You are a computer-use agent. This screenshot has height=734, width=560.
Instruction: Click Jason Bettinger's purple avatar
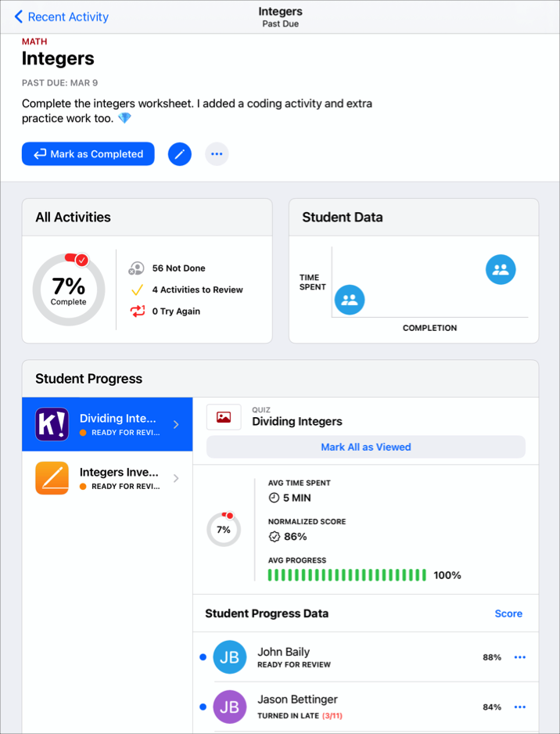click(x=230, y=706)
